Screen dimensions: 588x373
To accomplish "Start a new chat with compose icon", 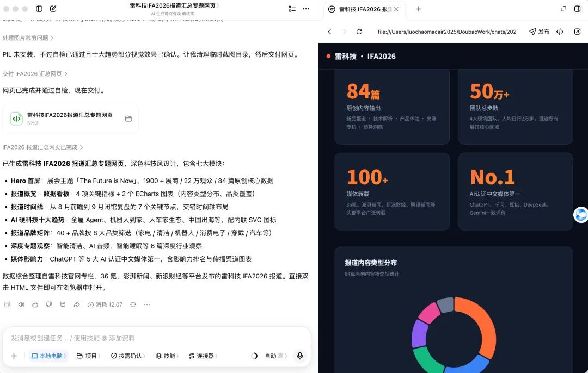I will [x=53, y=9].
